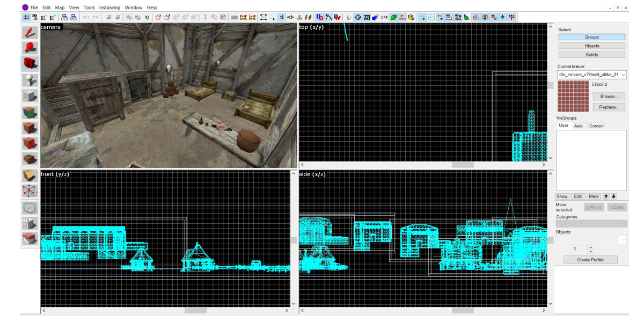Select the Vertex tool
Viewport: 644px width, 322px height.
29,191
